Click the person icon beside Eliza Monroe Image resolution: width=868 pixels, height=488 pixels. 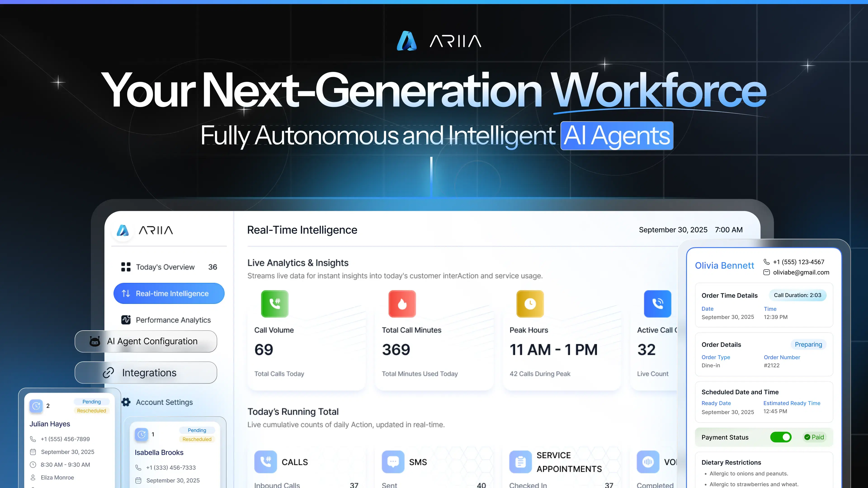pyautogui.click(x=33, y=478)
